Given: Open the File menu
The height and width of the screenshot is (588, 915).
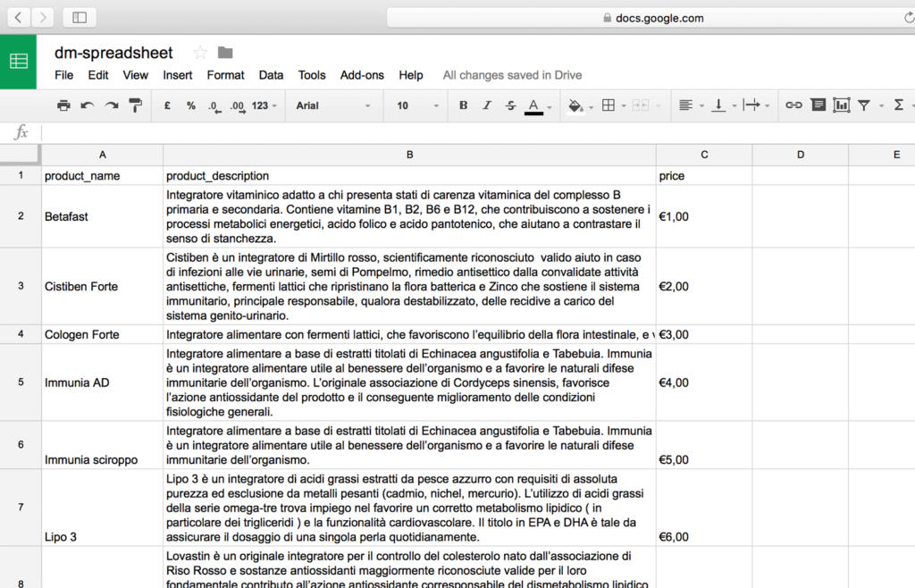Looking at the screenshot, I should click(x=64, y=75).
